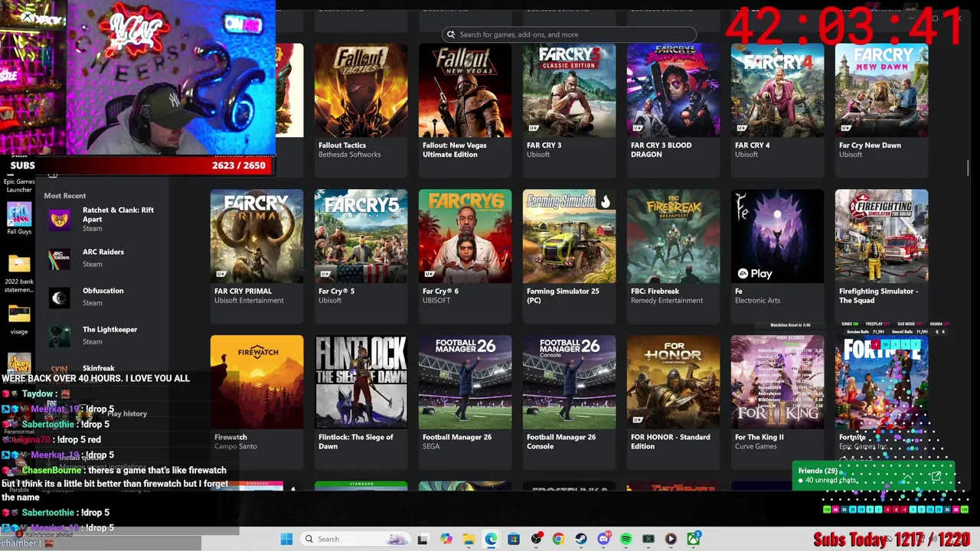Image resolution: width=980 pixels, height=551 pixels.
Task: Click the 'SEGA' publisher label
Action: coord(431,446)
